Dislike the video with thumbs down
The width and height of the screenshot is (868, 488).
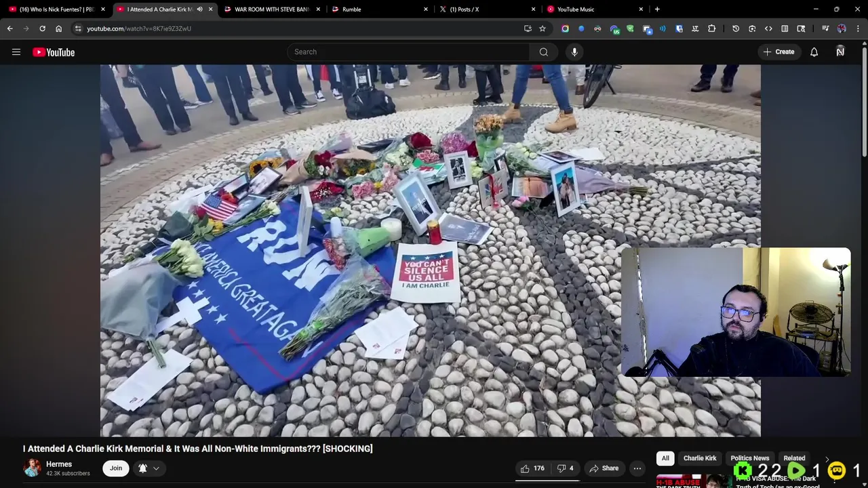point(566,468)
